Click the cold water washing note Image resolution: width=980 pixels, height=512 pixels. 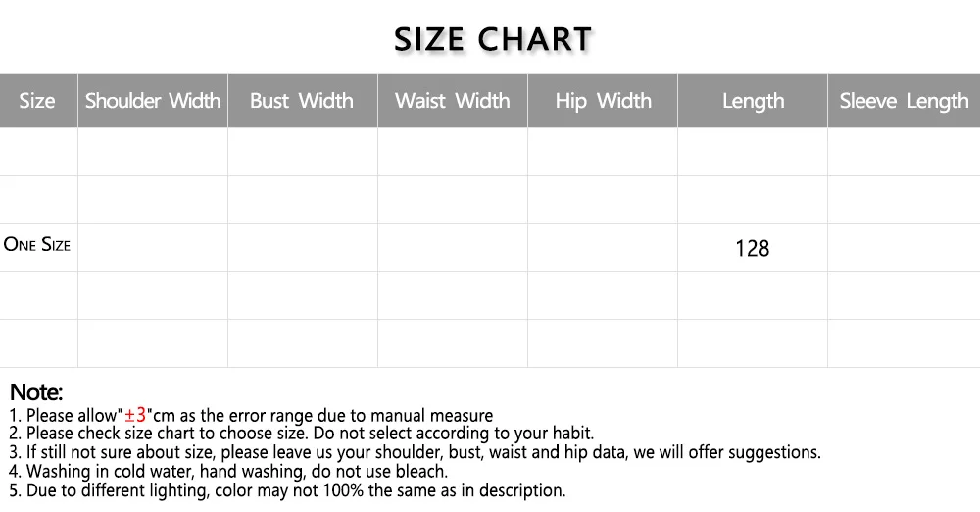230,472
